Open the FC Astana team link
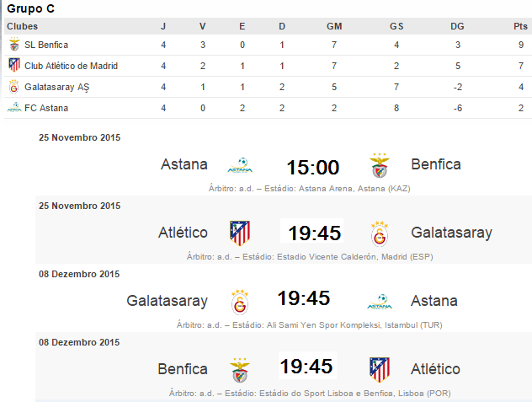Viewport: 532px width, 402px height. click(x=46, y=108)
